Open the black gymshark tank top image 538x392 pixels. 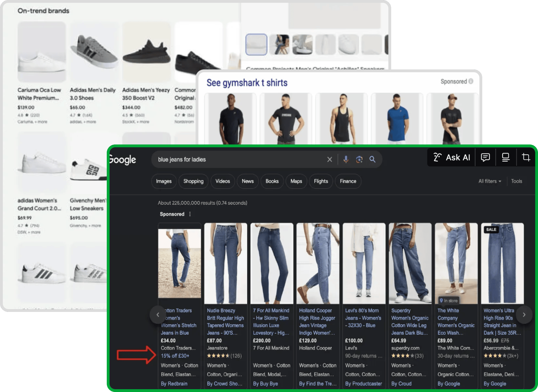(x=341, y=119)
